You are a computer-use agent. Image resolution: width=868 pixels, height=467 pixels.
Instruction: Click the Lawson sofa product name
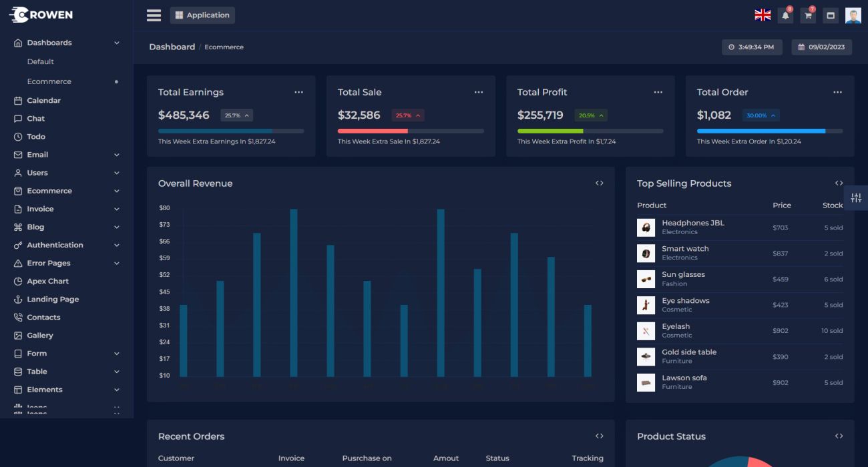click(x=684, y=378)
